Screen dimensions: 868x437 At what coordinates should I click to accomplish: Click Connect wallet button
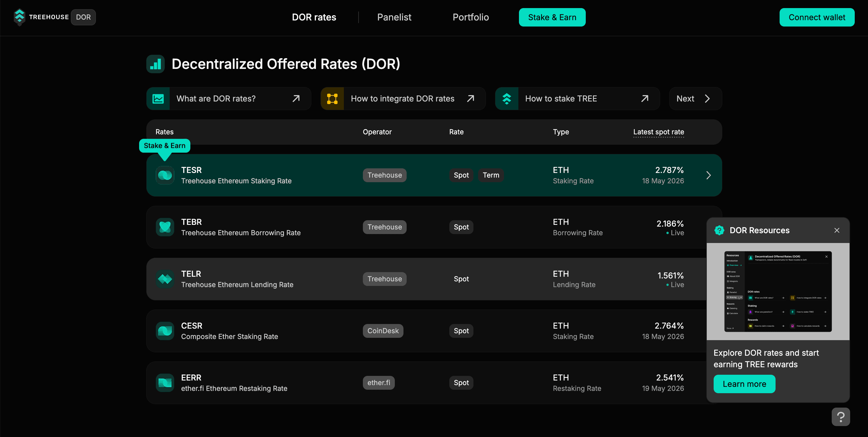tap(817, 17)
